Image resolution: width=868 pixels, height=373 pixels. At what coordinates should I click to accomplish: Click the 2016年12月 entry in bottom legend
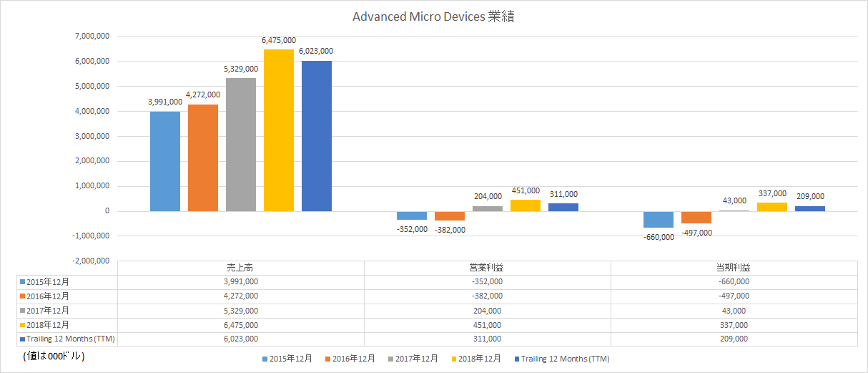[350, 359]
